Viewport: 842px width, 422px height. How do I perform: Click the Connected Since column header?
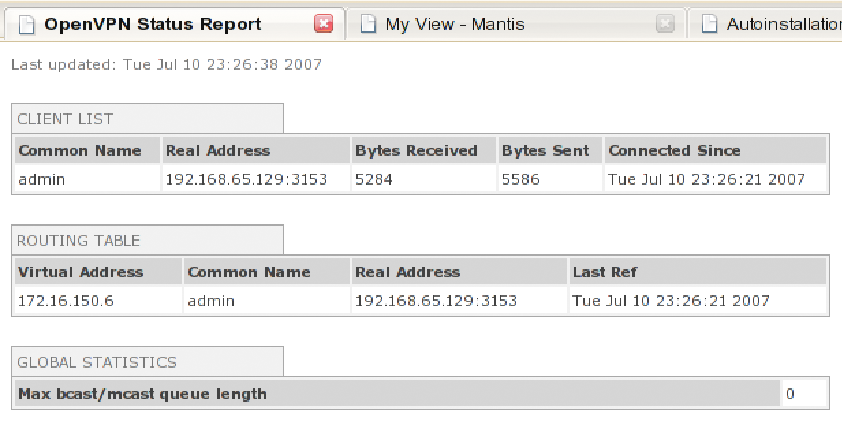click(675, 151)
